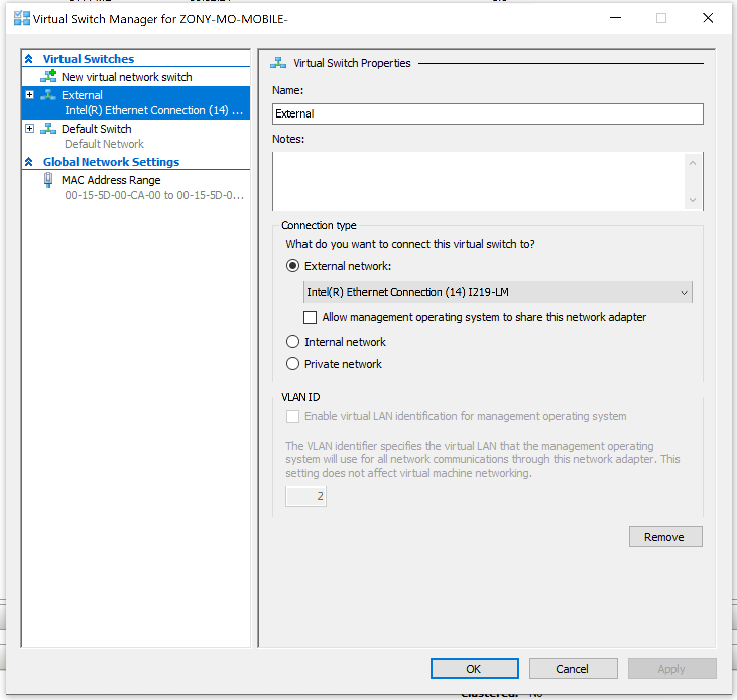
Task: Expand the External switch tree node
Action: (x=30, y=95)
